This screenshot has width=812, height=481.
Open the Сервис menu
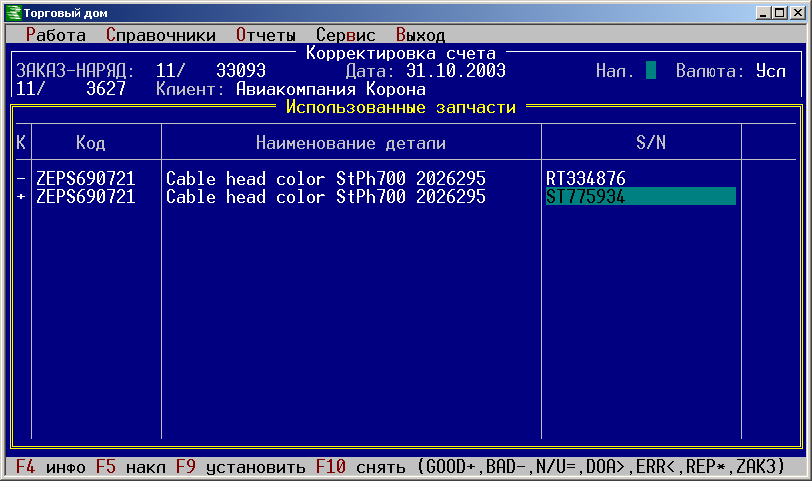pyautogui.click(x=345, y=35)
